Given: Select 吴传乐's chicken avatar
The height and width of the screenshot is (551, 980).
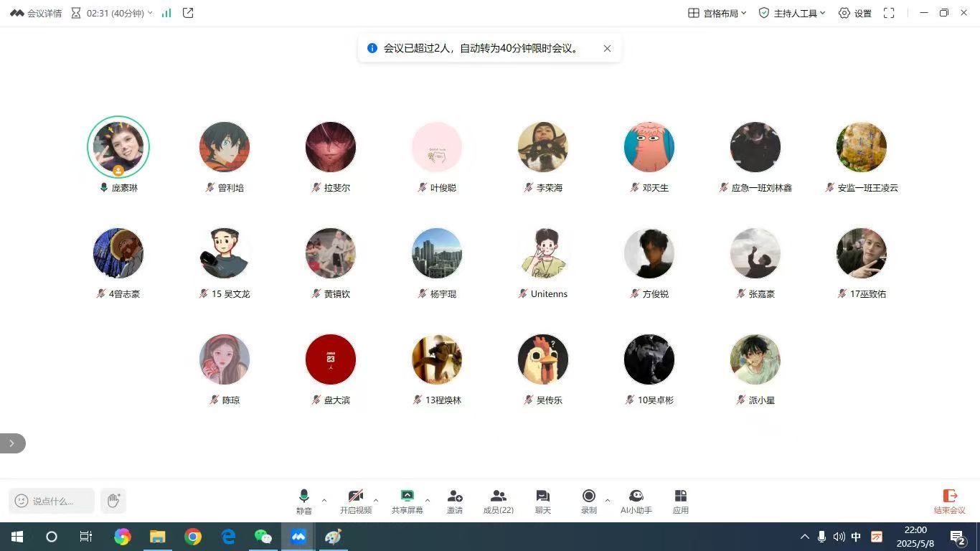Looking at the screenshot, I should tap(543, 359).
